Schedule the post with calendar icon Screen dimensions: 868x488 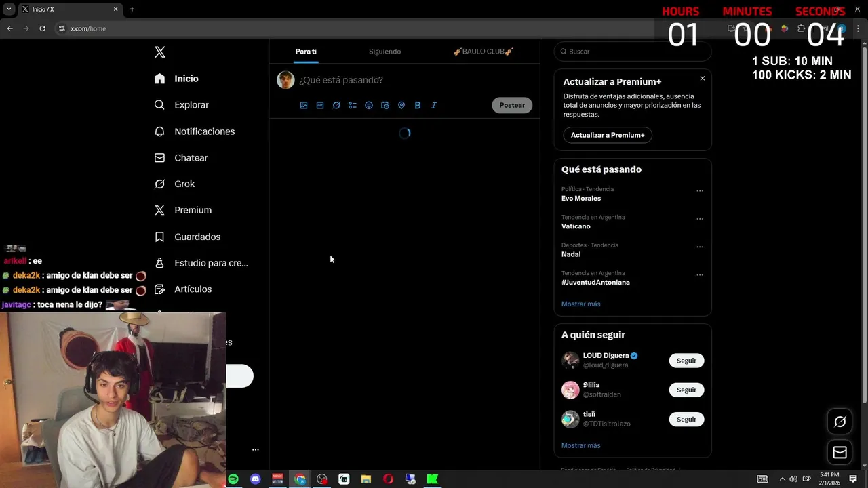385,105
